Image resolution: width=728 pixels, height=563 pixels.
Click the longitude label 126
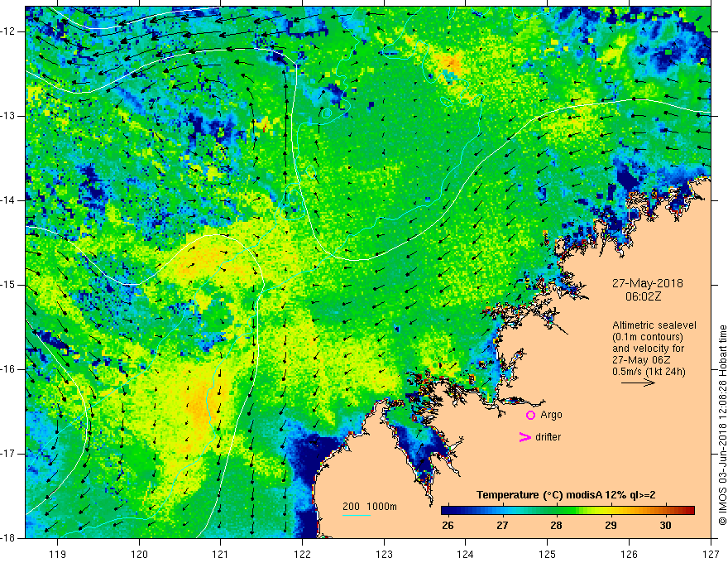click(x=629, y=554)
